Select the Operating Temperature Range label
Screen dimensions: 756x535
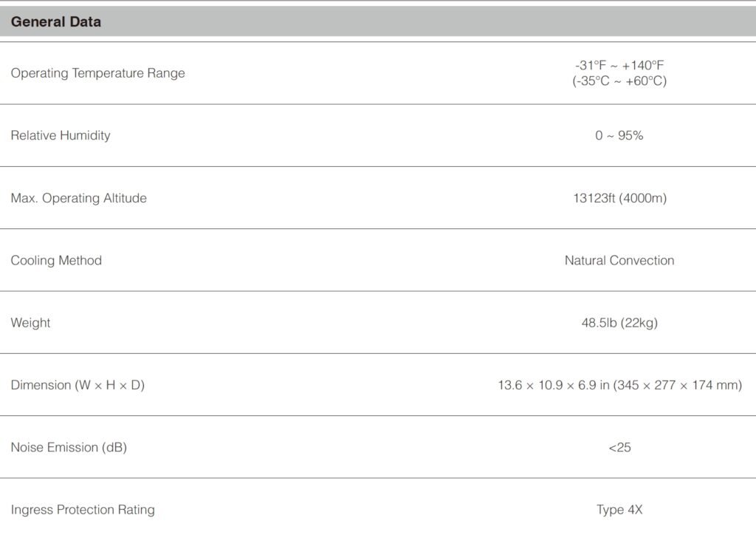(x=97, y=73)
